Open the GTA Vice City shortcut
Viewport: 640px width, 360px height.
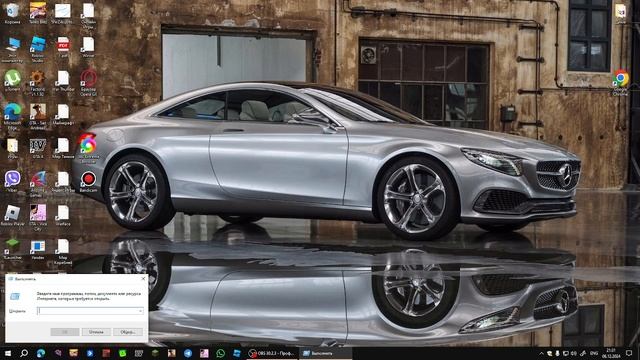[38, 217]
